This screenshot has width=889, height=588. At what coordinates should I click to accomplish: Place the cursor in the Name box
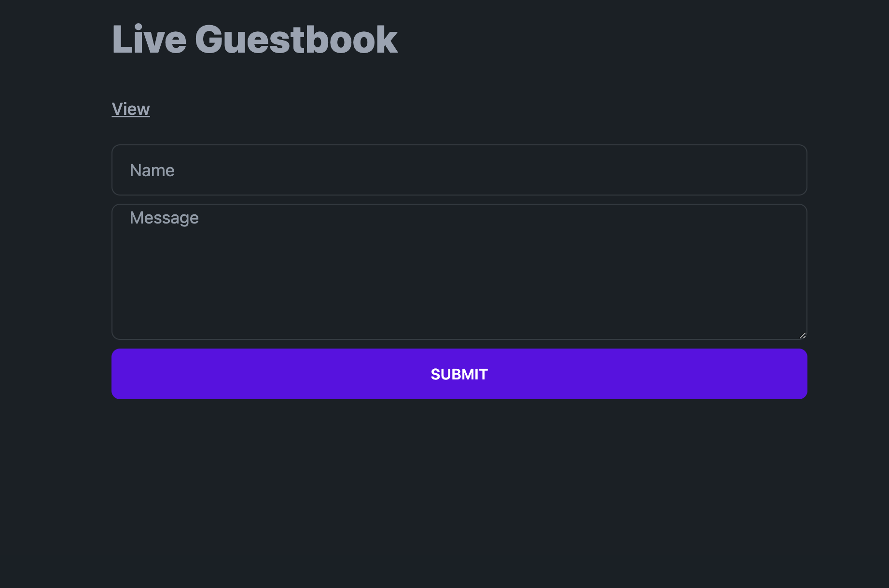(x=459, y=170)
